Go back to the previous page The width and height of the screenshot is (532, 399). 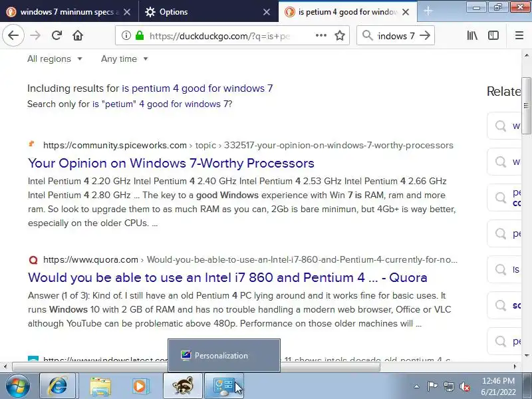pyautogui.click(x=13, y=35)
